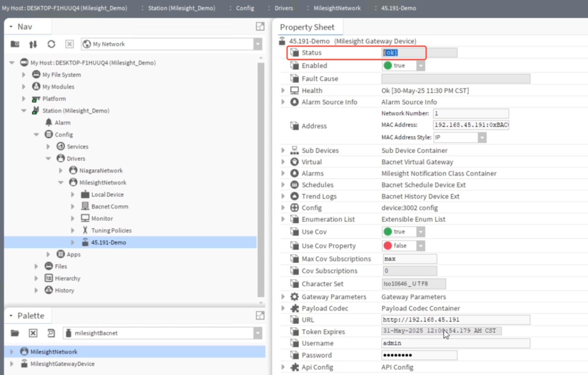This screenshot has height=375, width=588.
Task: Click the Palette open folder icon
Action: coord(15,333)
